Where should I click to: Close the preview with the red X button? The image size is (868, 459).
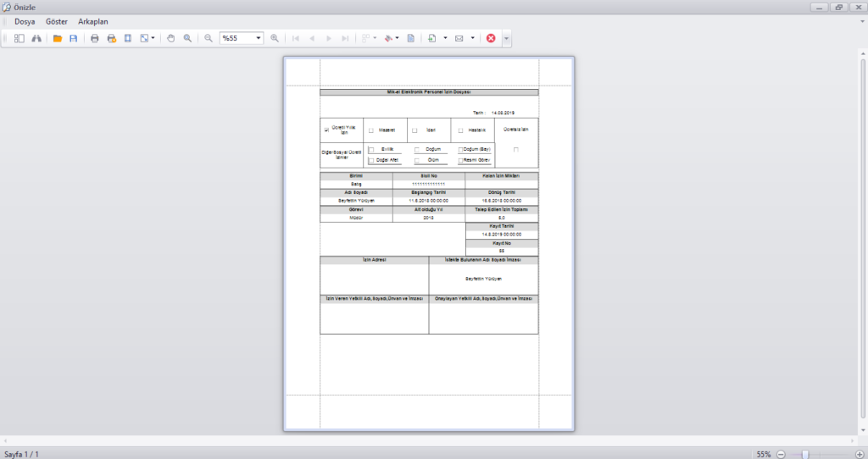point(491,38)
